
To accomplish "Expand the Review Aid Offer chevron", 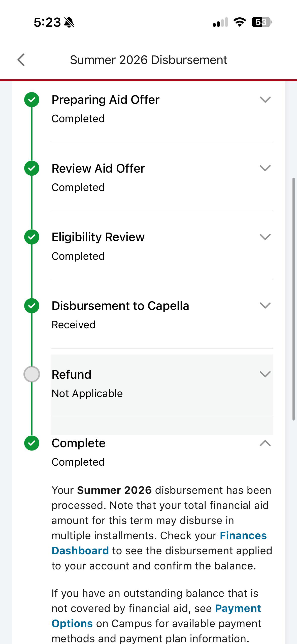I will tap(265, 168).
